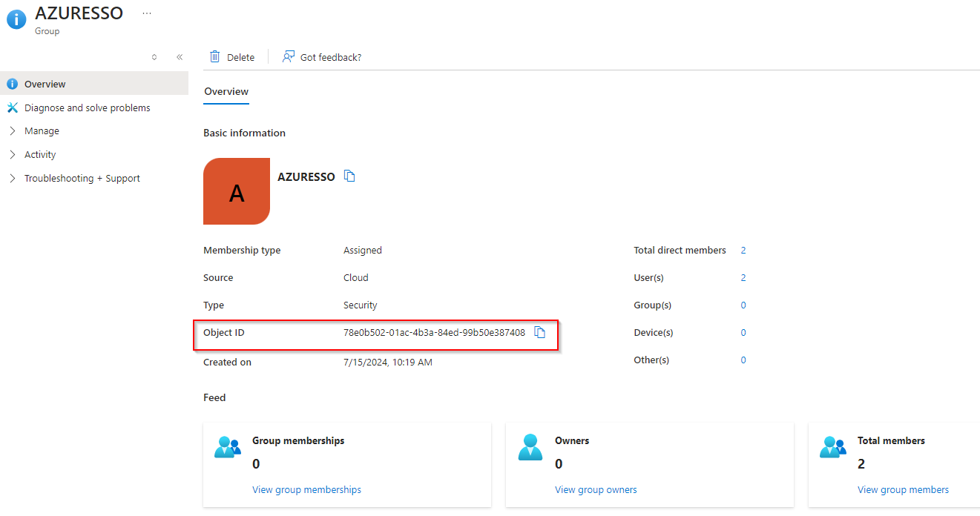The image size is (980, 516).
Task: Copy the AZURESSO group name
Action: (x=349, y=176)
